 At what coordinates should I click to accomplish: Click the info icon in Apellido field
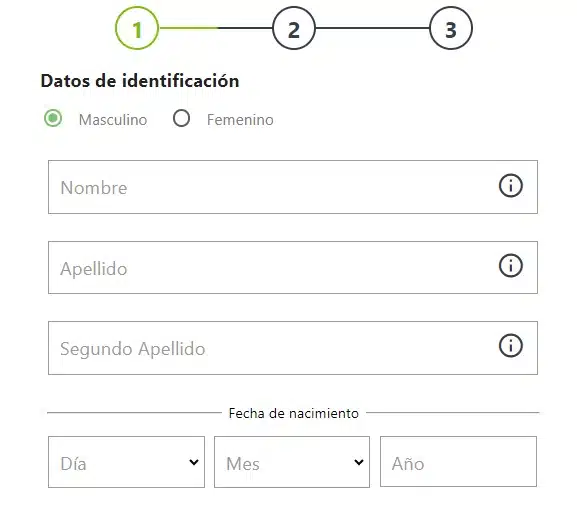(510, 265)
